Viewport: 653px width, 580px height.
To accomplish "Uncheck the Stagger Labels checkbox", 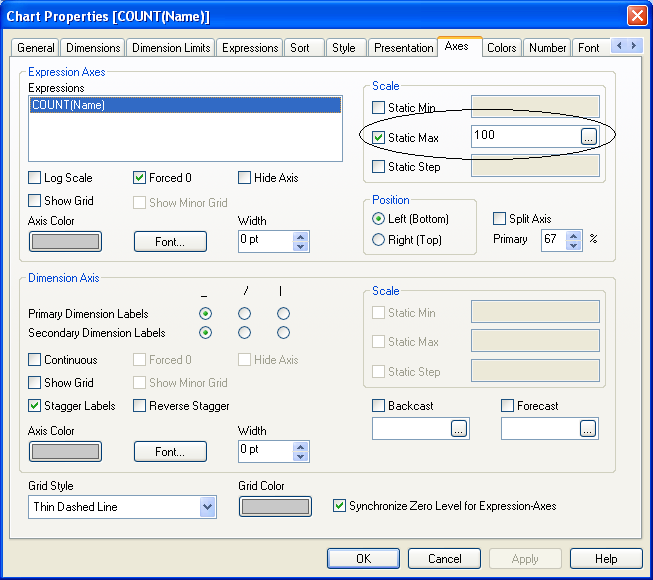I will 34,406.
